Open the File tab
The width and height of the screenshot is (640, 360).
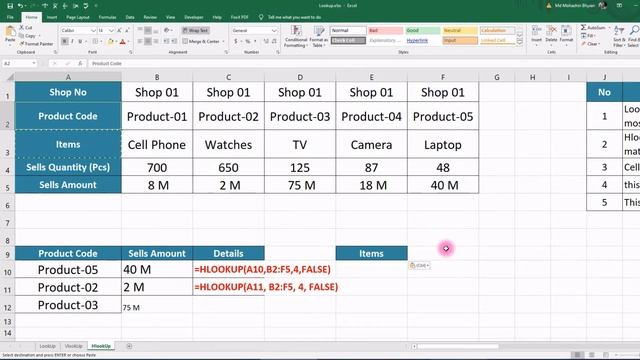click(x=10, y=17)
